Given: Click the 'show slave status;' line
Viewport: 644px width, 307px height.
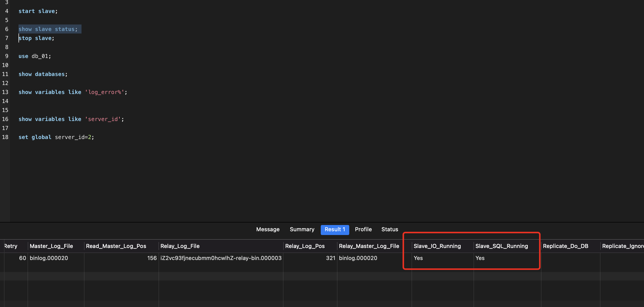Looking at the screenshot, I should 48,29.
